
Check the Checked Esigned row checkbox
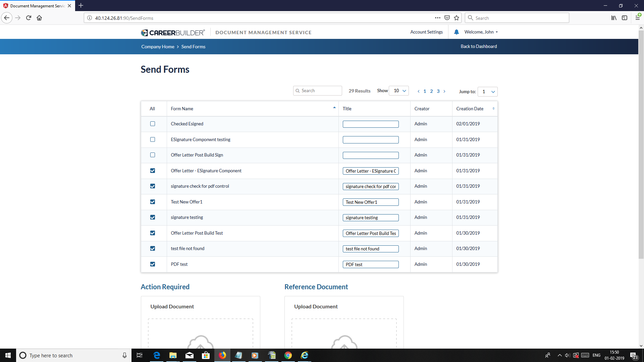pos(153,124)
